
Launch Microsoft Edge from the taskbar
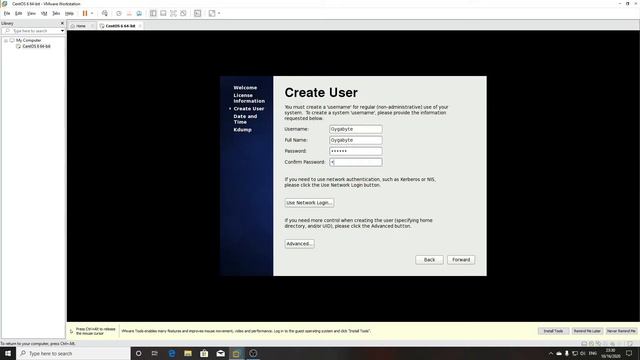[x=171, y=353]
